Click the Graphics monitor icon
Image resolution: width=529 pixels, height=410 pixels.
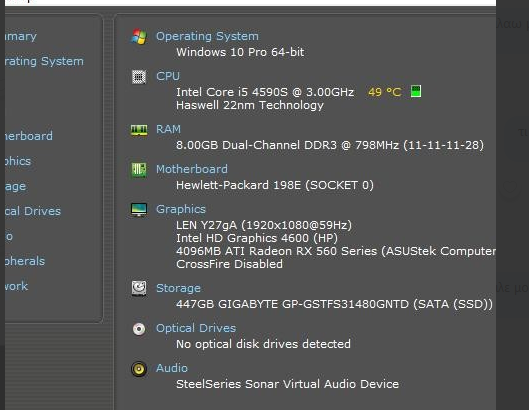tap(139, 210)
